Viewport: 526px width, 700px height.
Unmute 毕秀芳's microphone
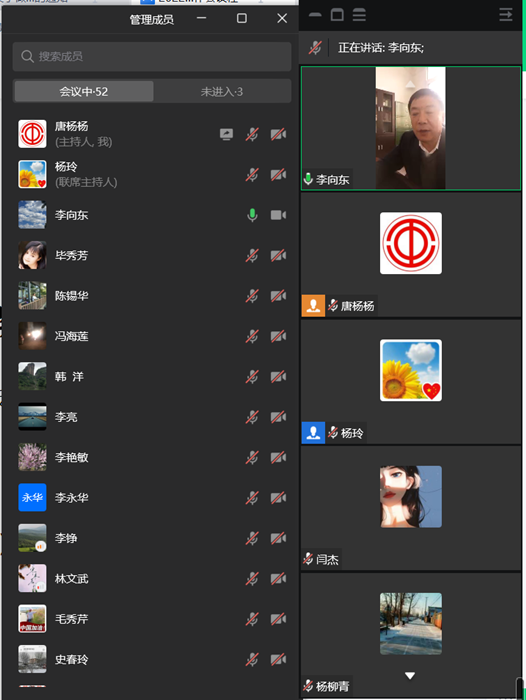click(x=252, y=255)
